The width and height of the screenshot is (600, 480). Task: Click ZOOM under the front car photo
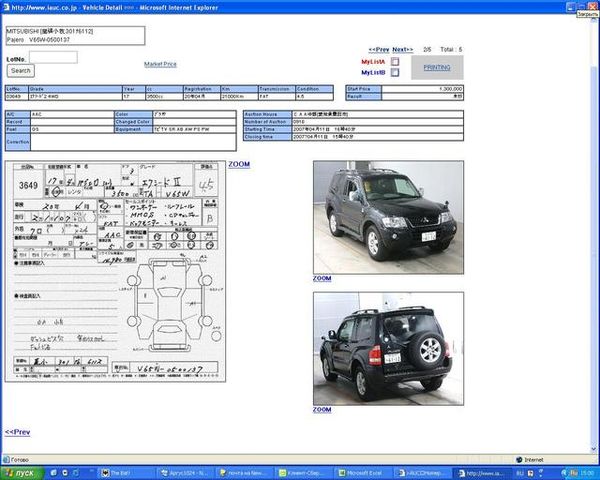[x=322, y=278]
